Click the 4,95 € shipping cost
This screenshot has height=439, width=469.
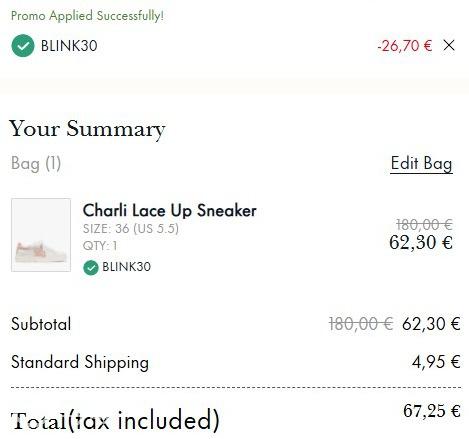(x=436, y=362)
